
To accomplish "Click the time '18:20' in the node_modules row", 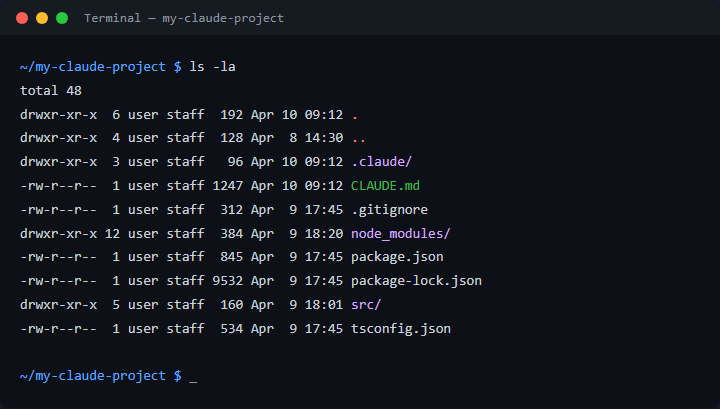I will 324,234.
